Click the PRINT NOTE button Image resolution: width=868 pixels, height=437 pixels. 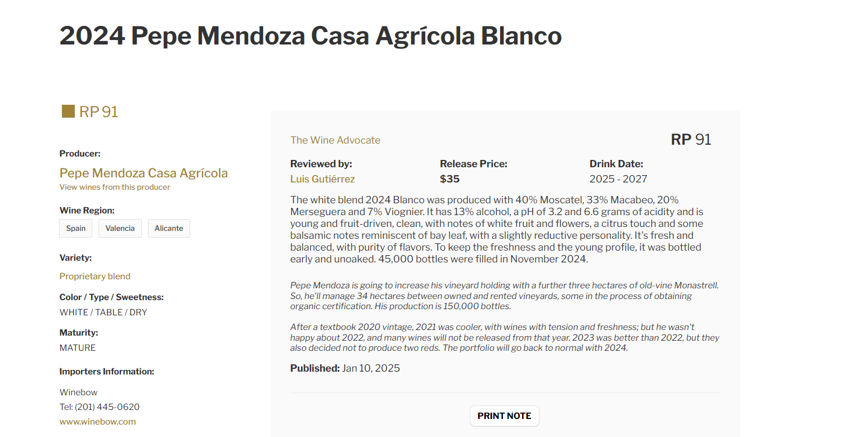504,416
